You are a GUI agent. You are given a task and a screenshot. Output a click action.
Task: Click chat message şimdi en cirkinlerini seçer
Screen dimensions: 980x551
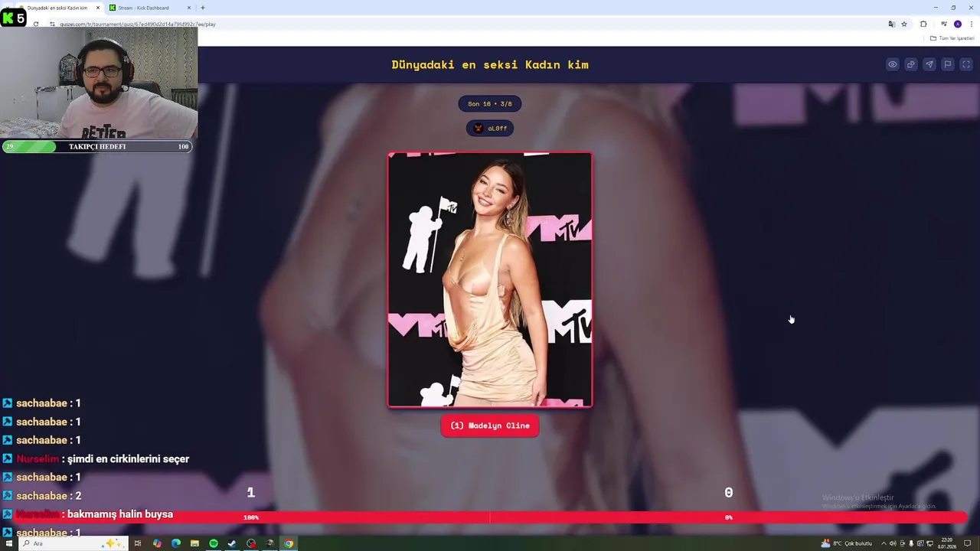128,459
